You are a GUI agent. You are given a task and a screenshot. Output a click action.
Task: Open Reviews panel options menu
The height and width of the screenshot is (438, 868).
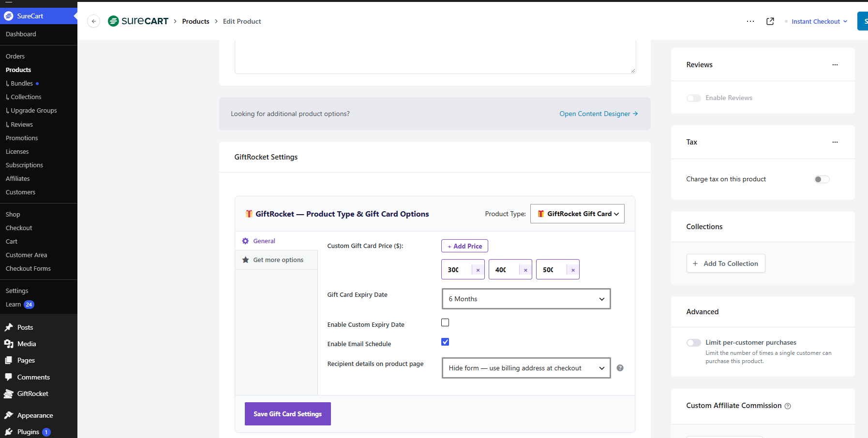(835, 65)
